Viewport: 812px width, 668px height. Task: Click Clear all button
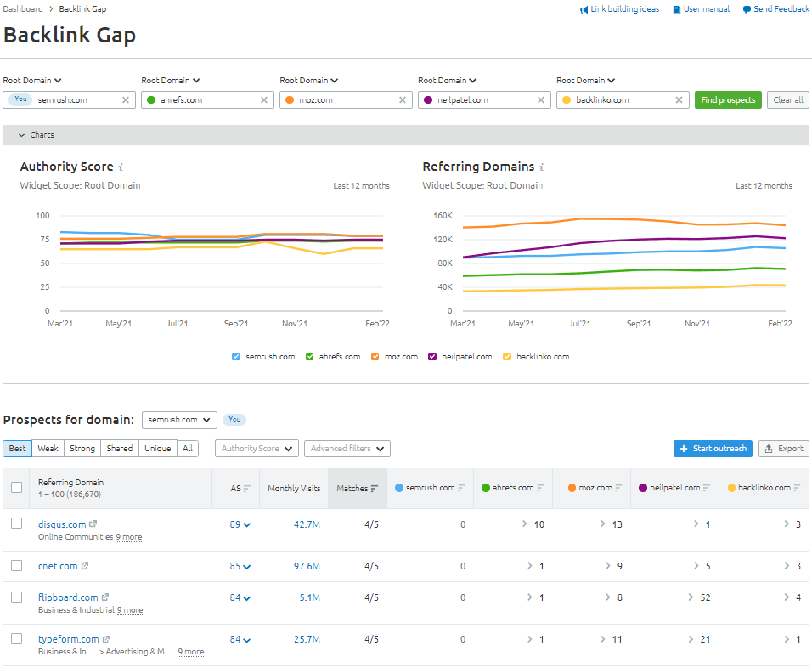[788, 100]
